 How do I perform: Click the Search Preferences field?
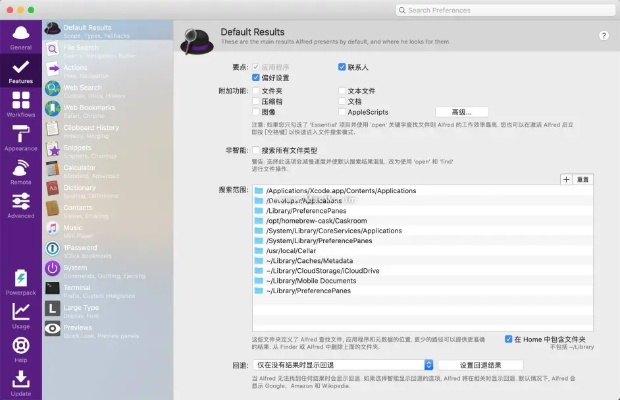click(x=505, y=9)
